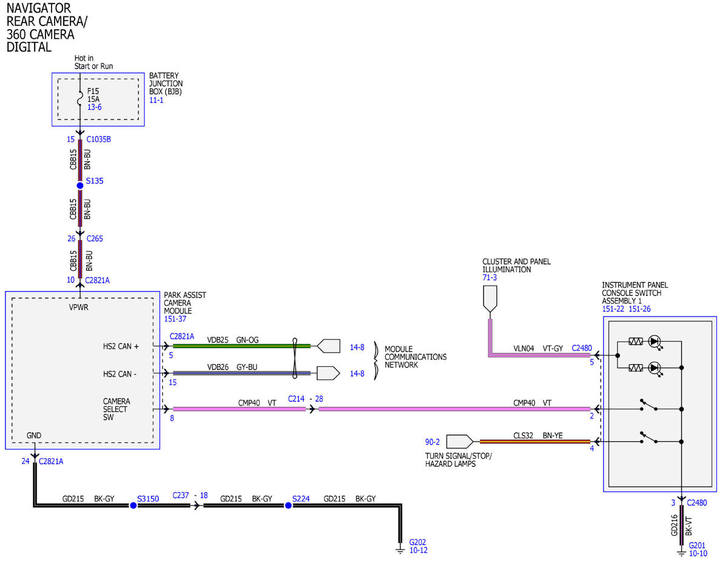Click the GND label in camera module
728x562 pixels.
click(x=34, y=435)
